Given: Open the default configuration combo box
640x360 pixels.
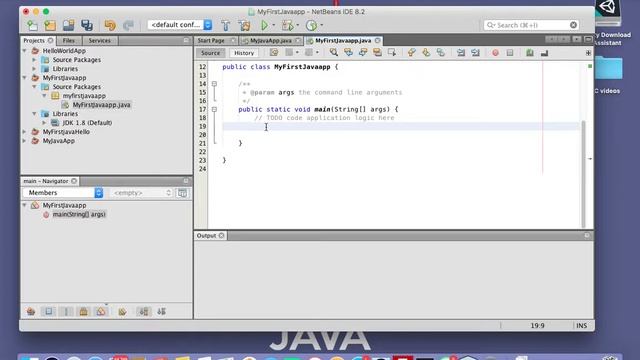Looking at the screenshot, I should (180, 25).
